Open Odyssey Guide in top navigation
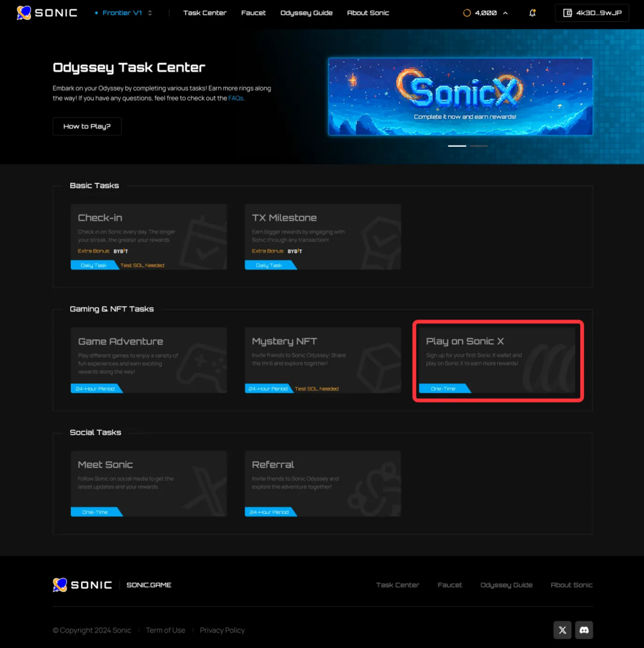644x648 pixels. pos(306,13)
